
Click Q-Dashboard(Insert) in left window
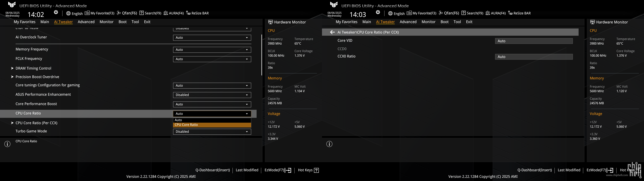(212, 170)
